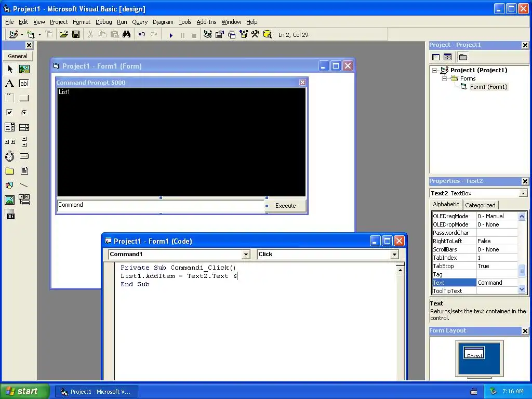532x399 pixels.
Task: Click the Add Form toolbar icon
Action: coord(31,35)
